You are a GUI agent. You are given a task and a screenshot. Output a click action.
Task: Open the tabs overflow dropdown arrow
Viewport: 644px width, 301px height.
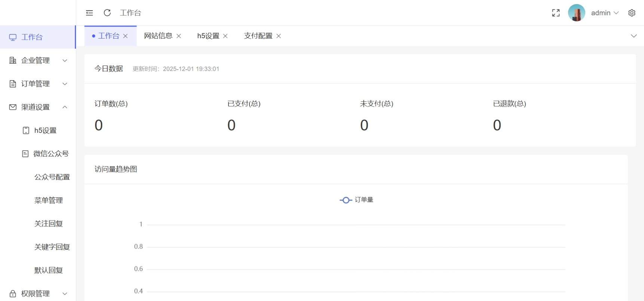(634, 36)
